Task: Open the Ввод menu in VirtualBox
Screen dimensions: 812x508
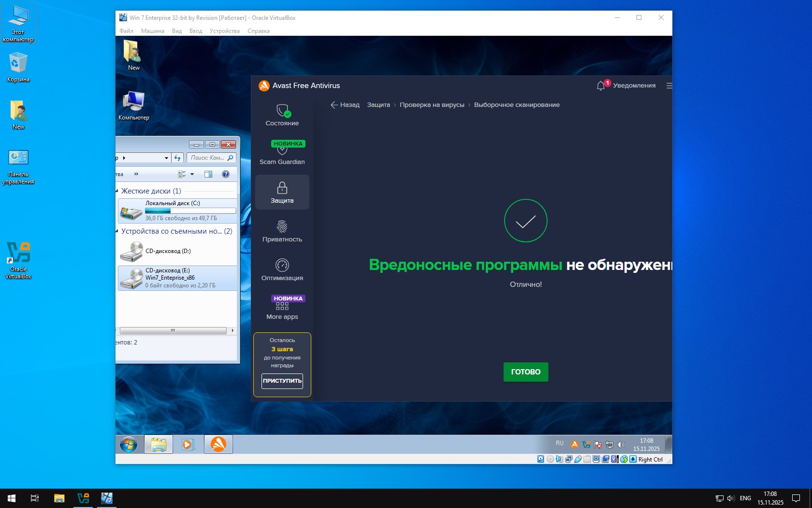Action: point(196,31)
